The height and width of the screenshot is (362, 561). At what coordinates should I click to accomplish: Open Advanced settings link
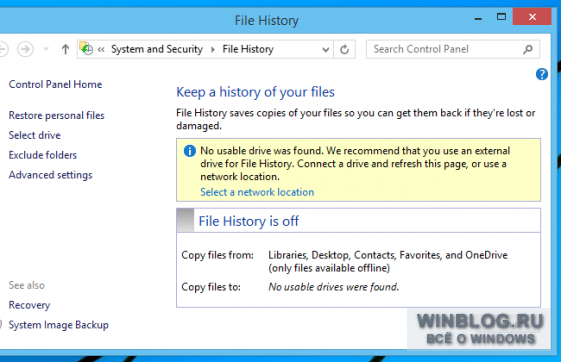[x=50, y=175]
